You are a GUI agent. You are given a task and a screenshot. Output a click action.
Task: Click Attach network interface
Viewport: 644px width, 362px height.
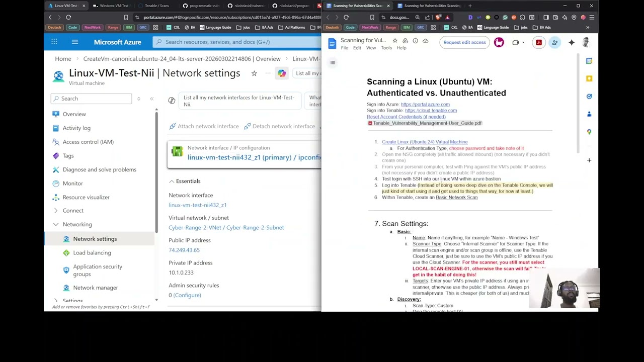(x=204, y=126)
